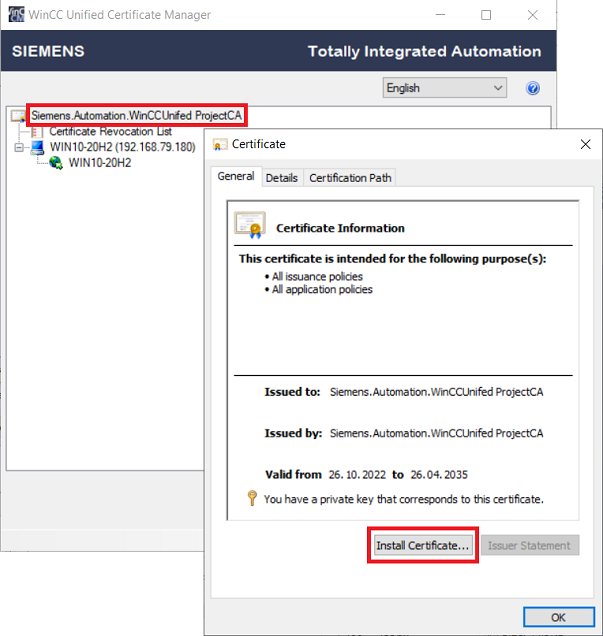Click the expiry date 26.04.2035

click(x=439, y=475)
